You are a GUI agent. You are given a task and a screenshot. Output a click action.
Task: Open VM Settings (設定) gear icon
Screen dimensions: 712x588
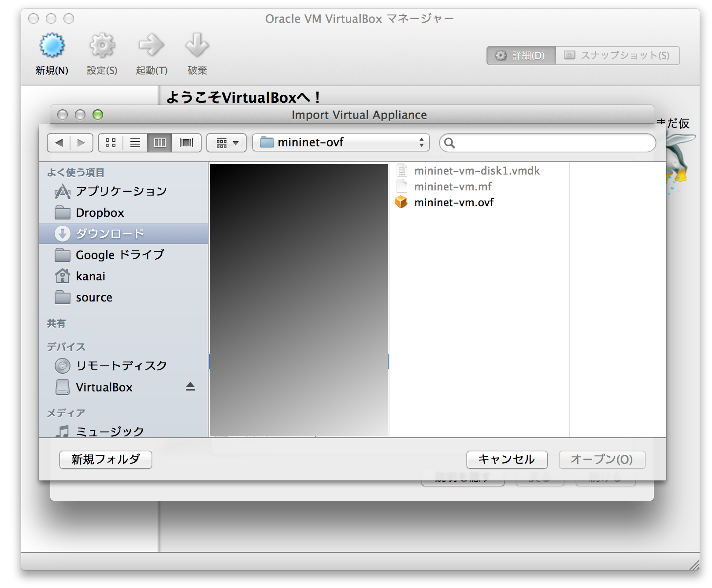coord(102,45)
